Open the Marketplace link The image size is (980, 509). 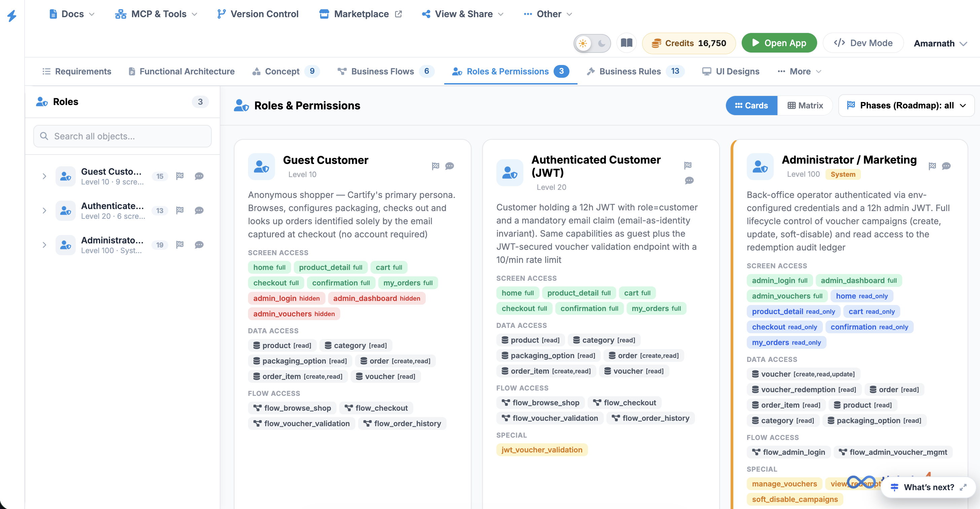(360, 14)
